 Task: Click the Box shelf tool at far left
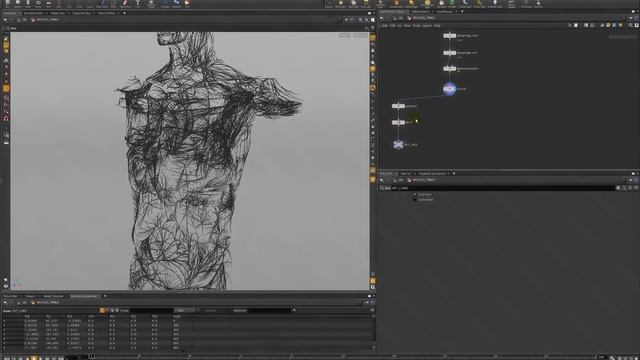pyautogui.click(x=7, y=3)
